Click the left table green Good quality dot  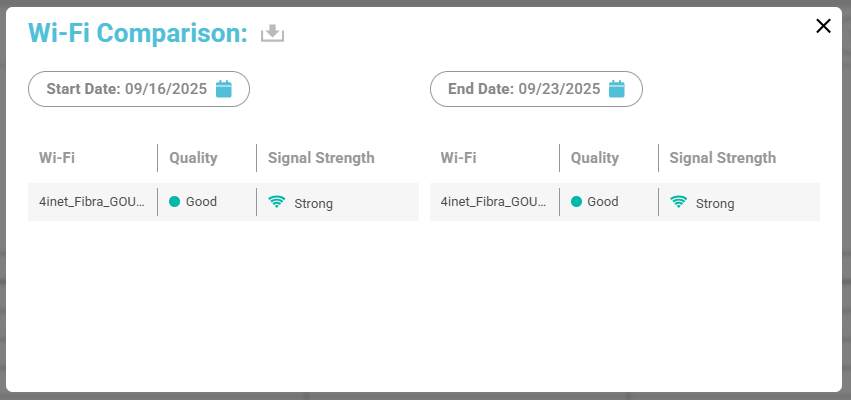click(175, 202)
